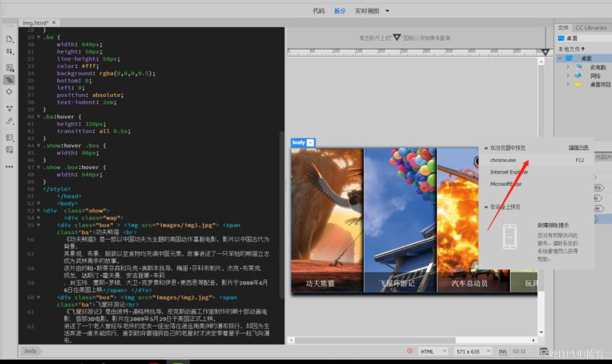Click the media query triangle marker icon
This screenshot has height=364, width=612.
click(397, 37)
